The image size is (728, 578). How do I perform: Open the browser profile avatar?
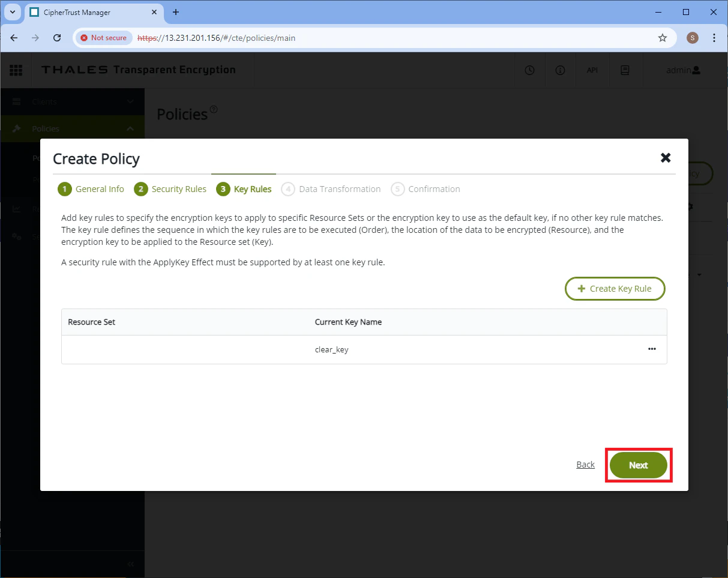point(693,38)
